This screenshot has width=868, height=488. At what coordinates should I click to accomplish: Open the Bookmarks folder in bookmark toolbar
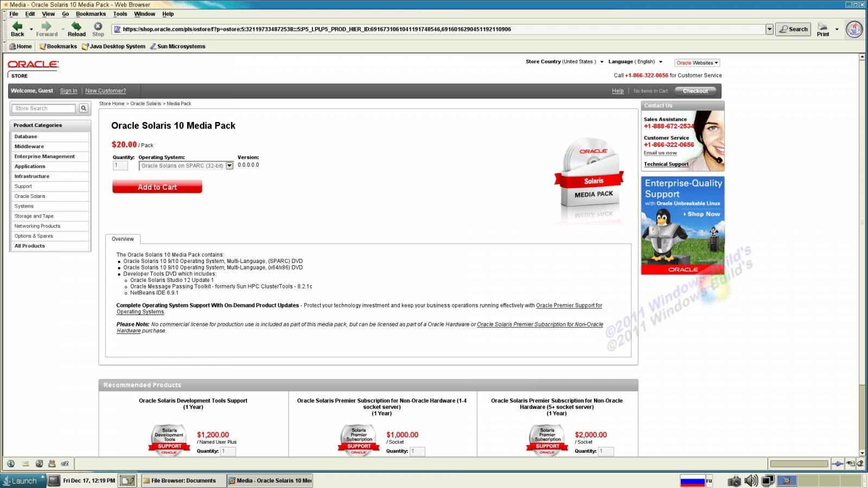pyautogui.click(x=58, y=47)
